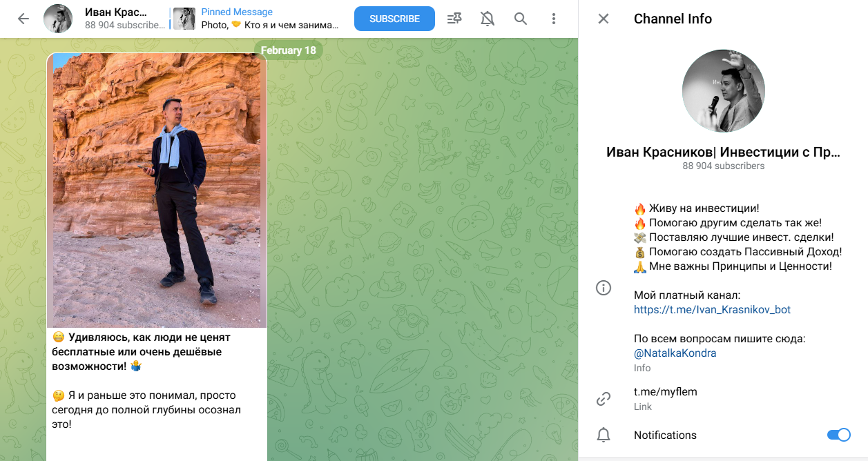This screenshot has height=461, width=868.
Task: Click the chain link icon beside t.me/myflem
Action: pos(604,398)
